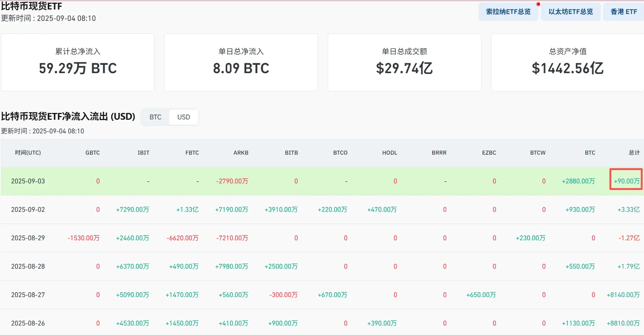Click the IBIT column header
The height and width of the screenshot is (335, 644).
point(143,153)
